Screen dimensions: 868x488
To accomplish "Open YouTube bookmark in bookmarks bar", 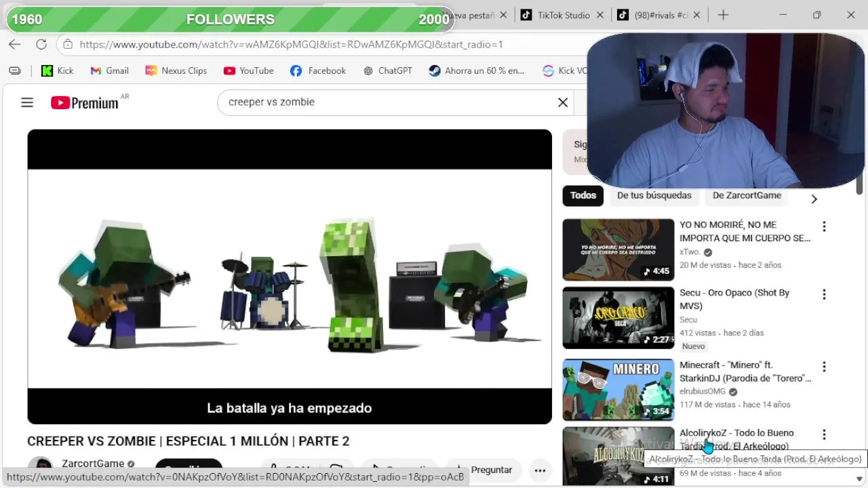I will [249, 70].
